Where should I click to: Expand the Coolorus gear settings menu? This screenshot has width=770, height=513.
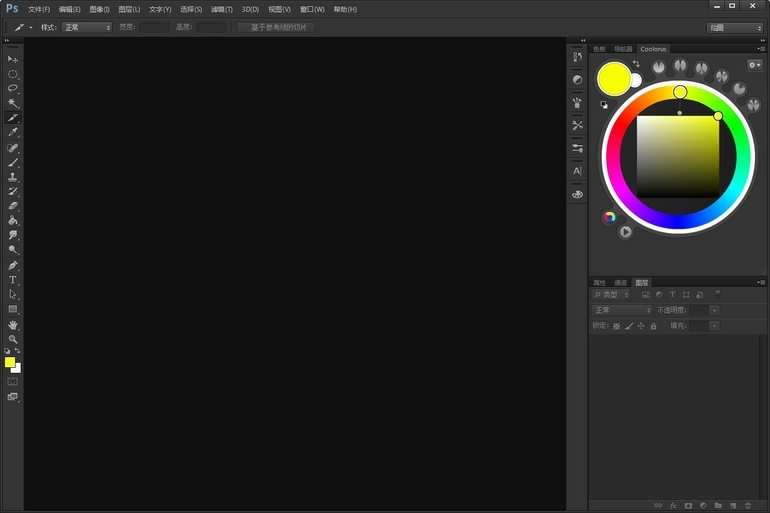pyautogui.click(x=755, y=65)
